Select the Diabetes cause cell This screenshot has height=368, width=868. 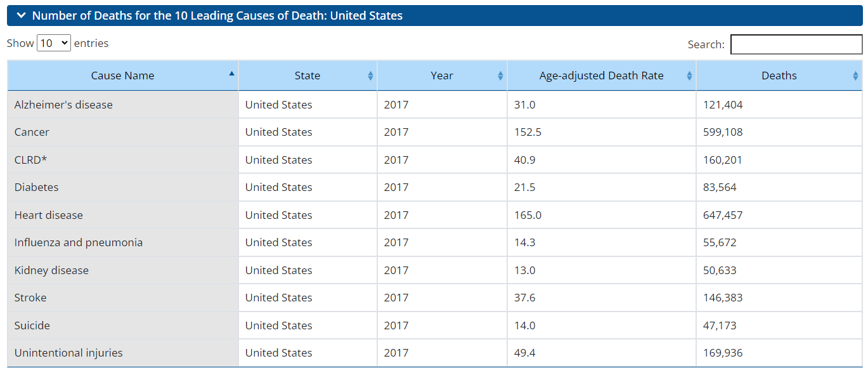tap(123, 187)
